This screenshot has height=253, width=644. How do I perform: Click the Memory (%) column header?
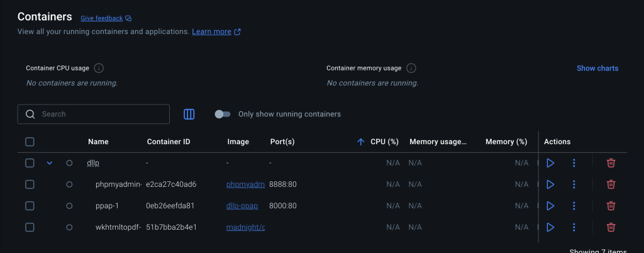click(x=506, y=142)
